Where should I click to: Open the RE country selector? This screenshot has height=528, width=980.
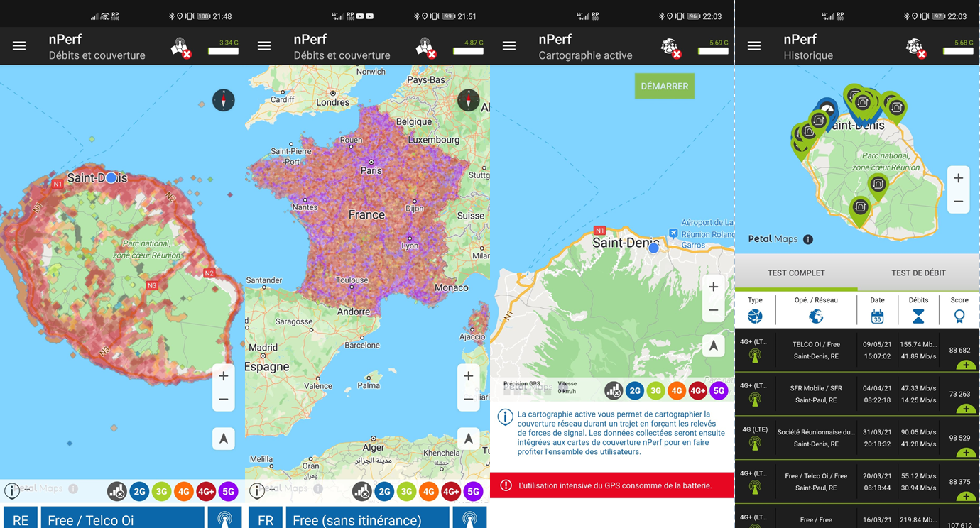point(21,519)
